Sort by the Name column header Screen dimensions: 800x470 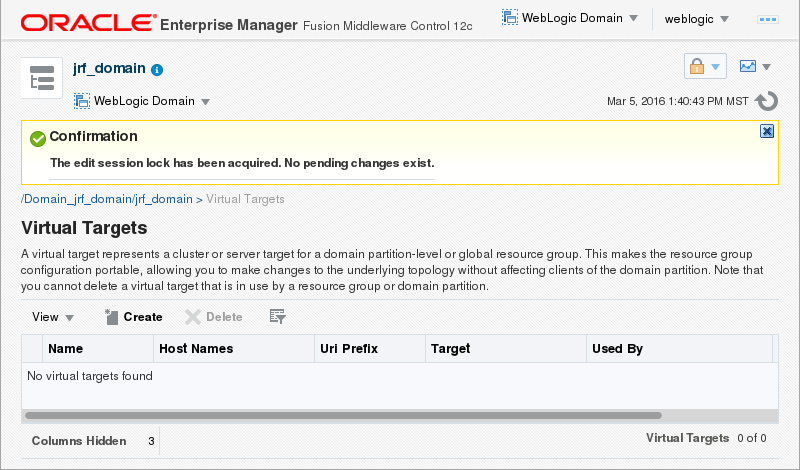(66, 349)
